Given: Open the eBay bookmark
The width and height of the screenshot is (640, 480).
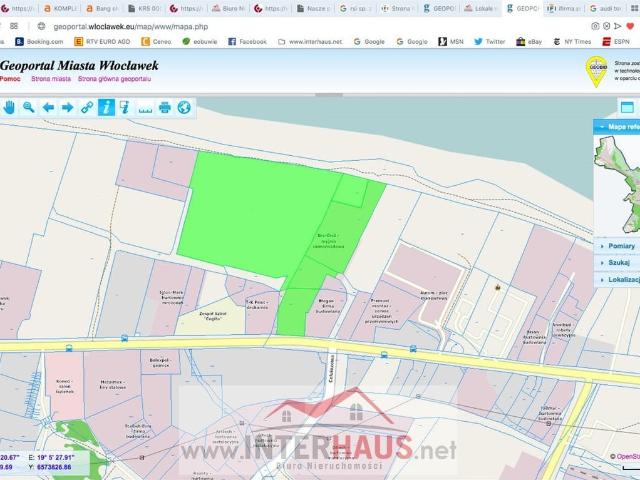Looking at the screenshot, I should coord(529,41).
